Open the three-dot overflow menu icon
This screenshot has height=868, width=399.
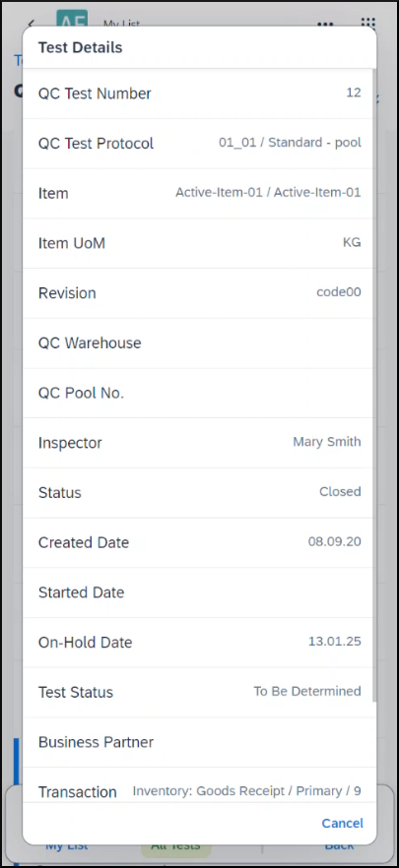325,24
